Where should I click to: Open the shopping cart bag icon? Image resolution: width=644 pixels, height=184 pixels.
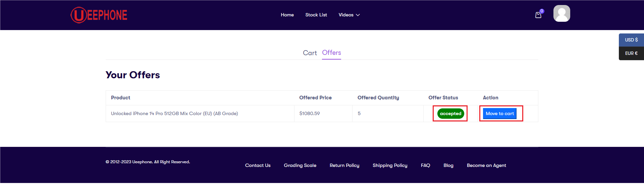pos(538,15)
